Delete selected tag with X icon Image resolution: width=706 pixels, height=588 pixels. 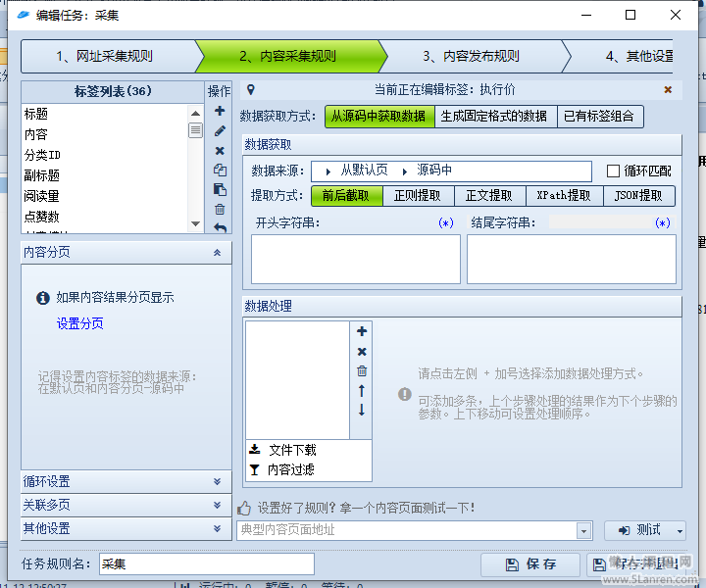(x=220, y=151)
